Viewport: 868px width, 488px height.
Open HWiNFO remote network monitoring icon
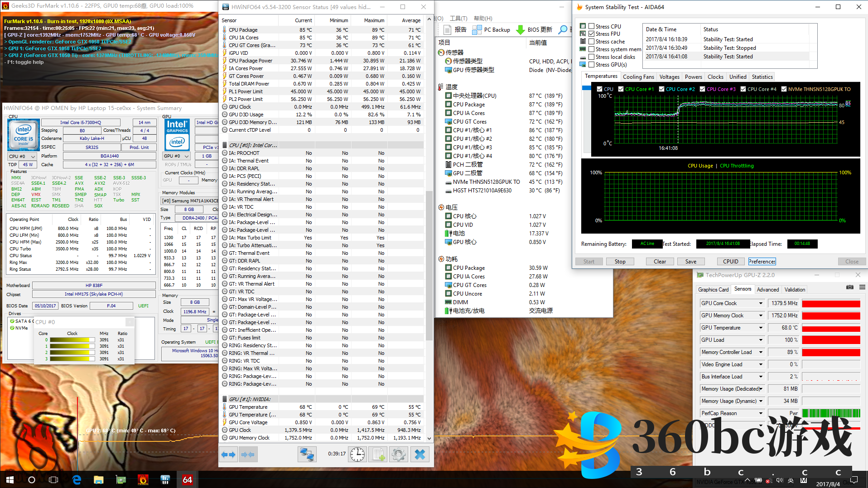click(307, 455)
